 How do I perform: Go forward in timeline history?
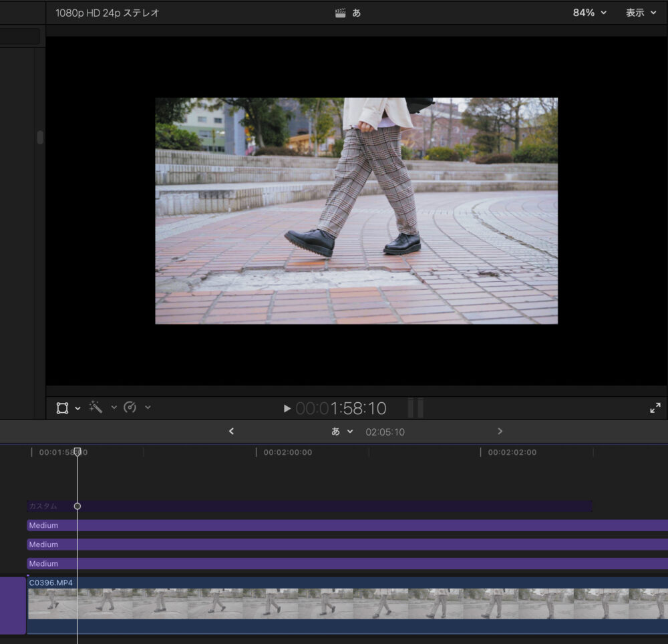(x=500, y=432)
